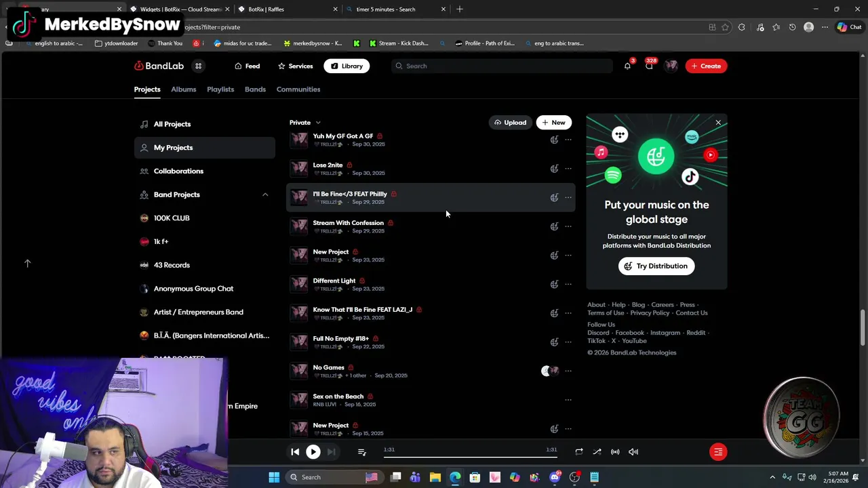Image resolution: width=868 pixels, height=488 pixels.
Task: Click distribute icon on Full No Empty #18+ row
Action: [554, 342]
